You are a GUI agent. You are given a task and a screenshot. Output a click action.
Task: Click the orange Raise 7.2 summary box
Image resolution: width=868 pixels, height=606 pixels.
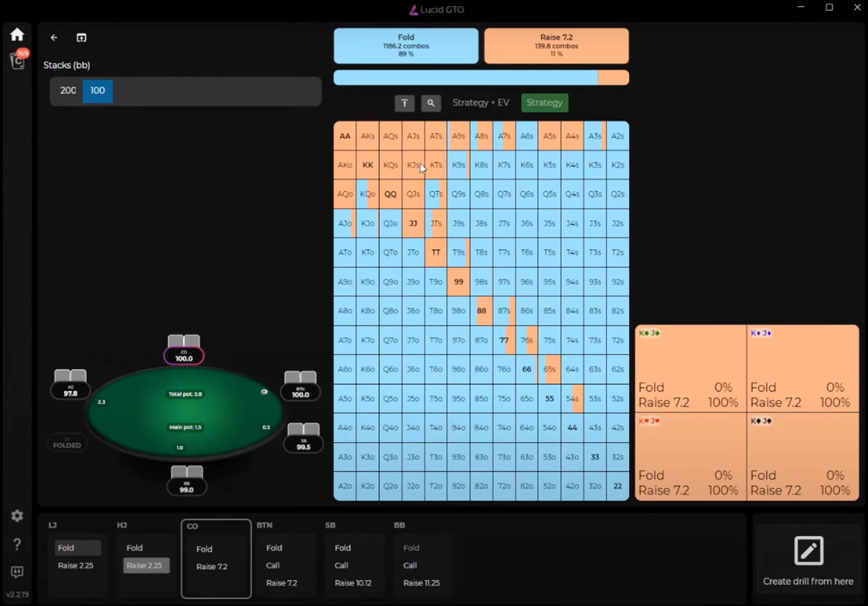tap(556, 46)
